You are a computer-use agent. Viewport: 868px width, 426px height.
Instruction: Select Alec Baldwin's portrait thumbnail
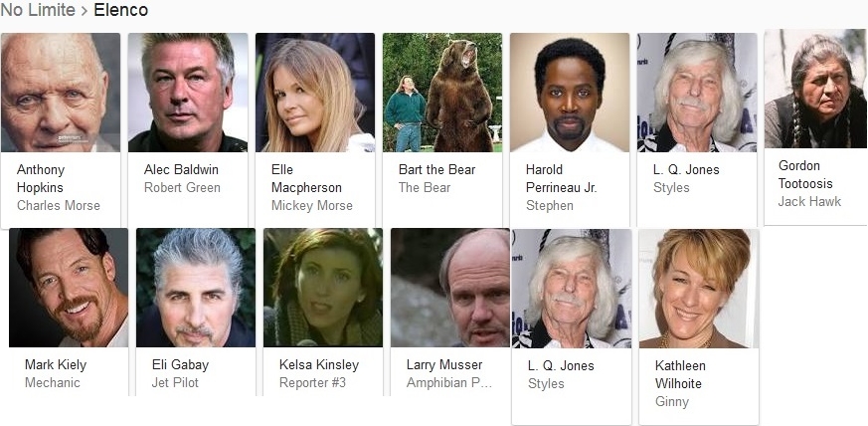click(188, 93)
